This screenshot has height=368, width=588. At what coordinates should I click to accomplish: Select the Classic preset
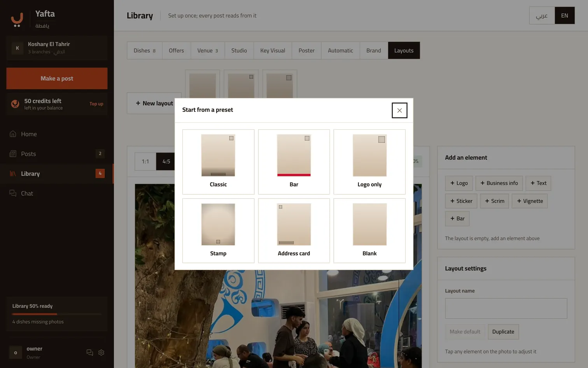click(218, 162)
